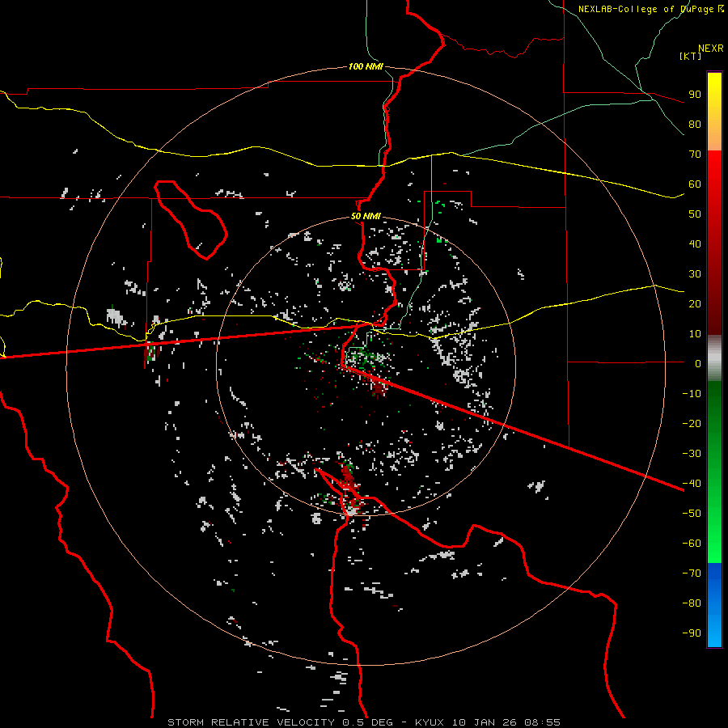This screenshot has width=728, height=728.
Task: Click the 20 value on velocity scale
Action: (695, 303)
